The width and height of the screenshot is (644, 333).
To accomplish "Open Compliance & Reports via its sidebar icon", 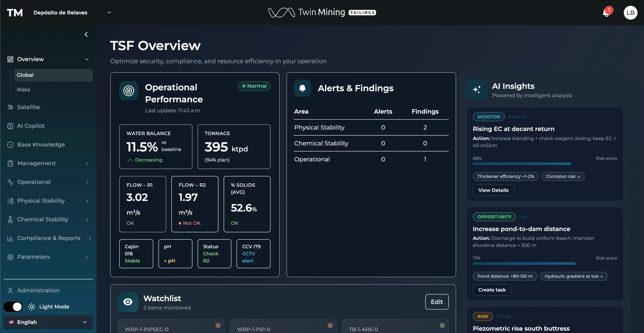I will coord(10,238).
